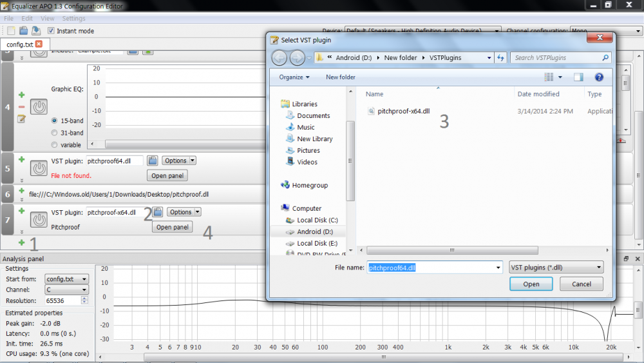Image resolution: width=644 pixels, height=363 pixels.
Task: Toggle power button of Graphic EQ filter
Action: (39, 108)
